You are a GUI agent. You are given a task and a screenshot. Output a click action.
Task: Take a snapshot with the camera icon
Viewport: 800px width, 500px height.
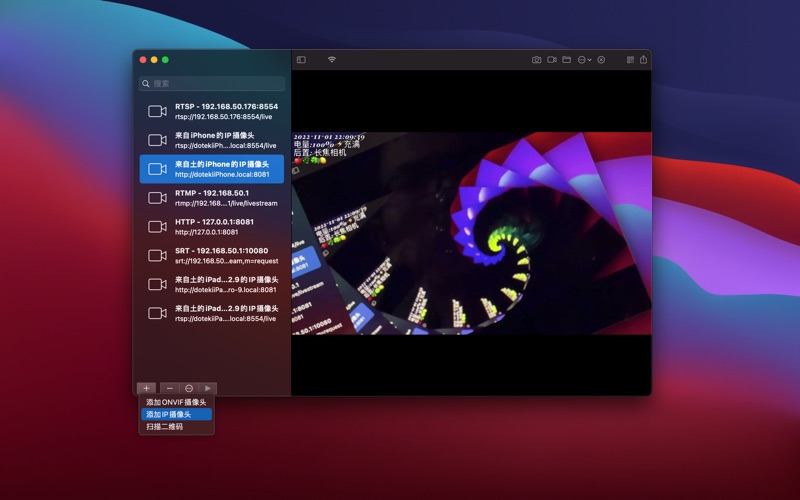pyautogui.click(x=536, y=60)
